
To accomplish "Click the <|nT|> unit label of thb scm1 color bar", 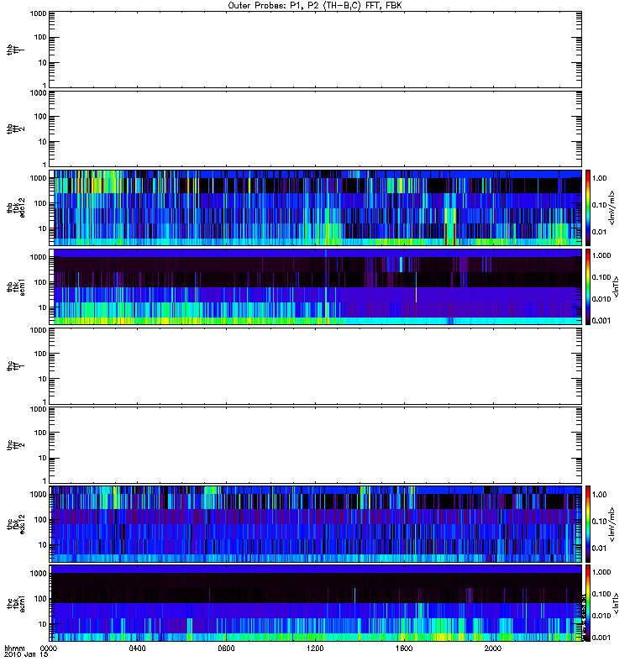I will [617, 287].
